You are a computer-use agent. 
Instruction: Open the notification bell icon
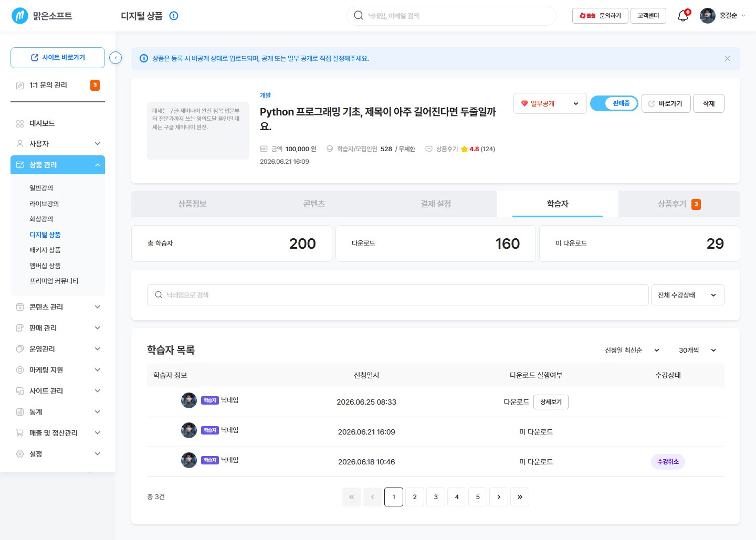pos(683,16)
